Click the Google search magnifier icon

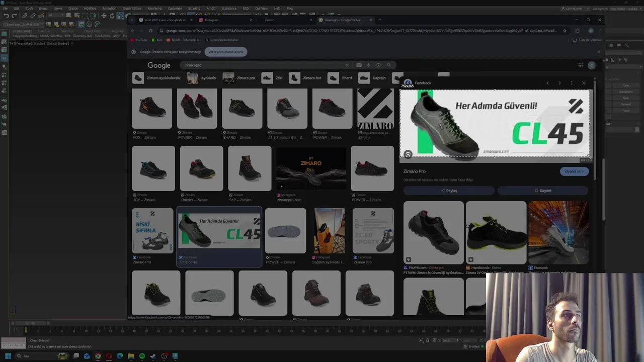point(388,65)
